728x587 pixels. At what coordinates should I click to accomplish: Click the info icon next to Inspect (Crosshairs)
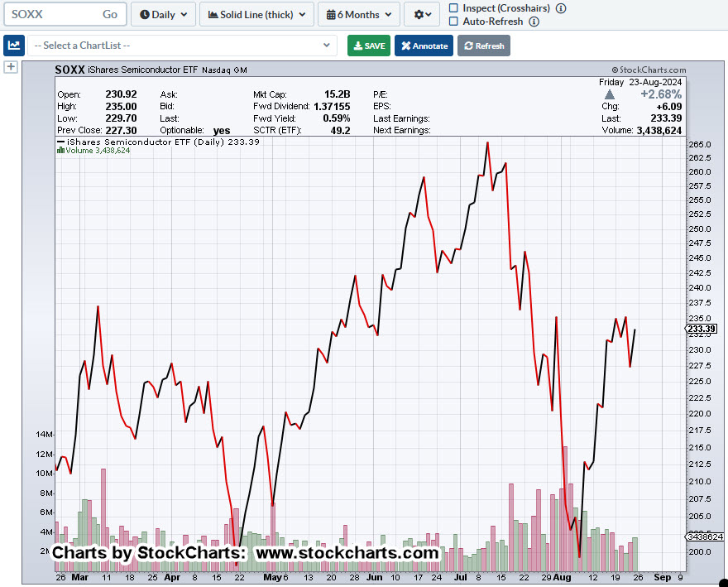point(561,8)
